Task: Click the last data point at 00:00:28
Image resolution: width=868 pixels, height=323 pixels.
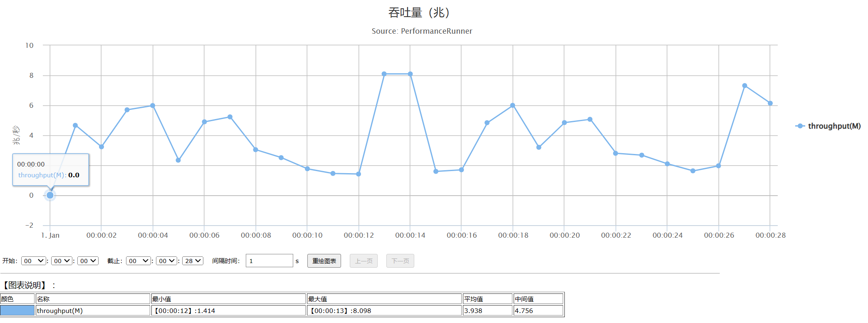Action: [x=770, y=103]
